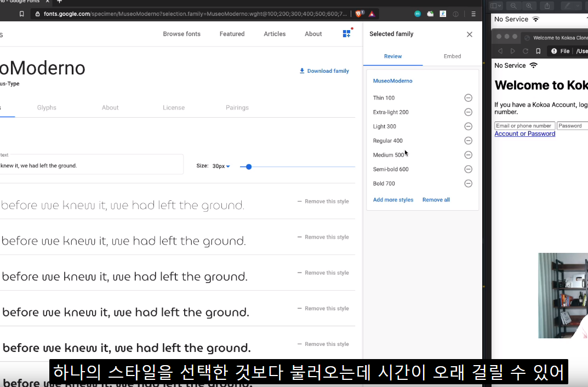The image size is (588, 387).
Task: Open the License tab
Action: coord(174,107)
